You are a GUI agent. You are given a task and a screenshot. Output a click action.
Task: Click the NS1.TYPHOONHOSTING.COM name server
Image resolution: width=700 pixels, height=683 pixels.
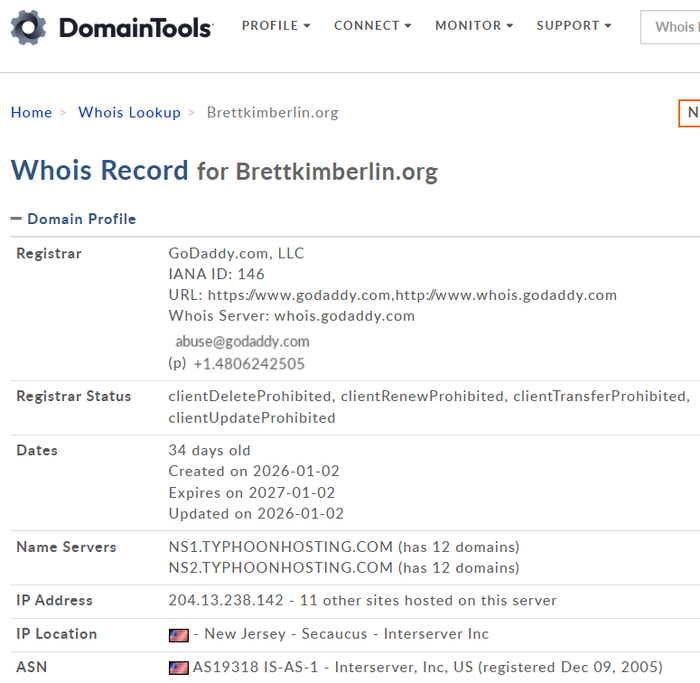(x=280, y=547)
